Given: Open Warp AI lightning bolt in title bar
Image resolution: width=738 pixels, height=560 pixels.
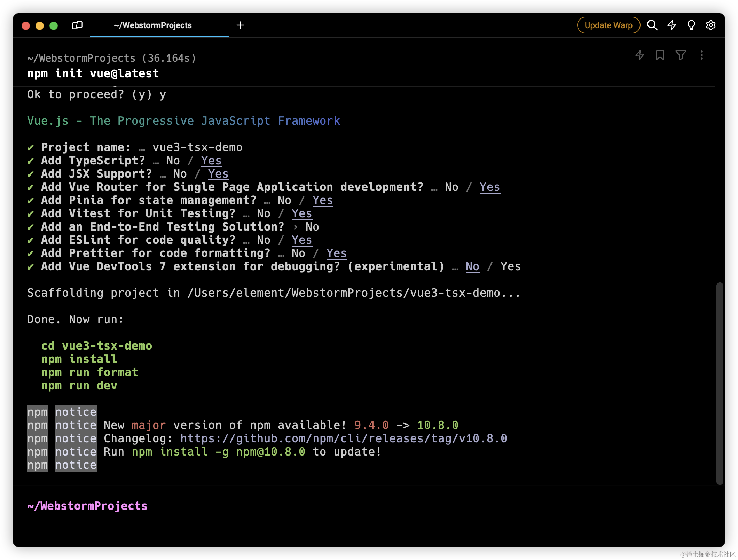Looking at the screenshot, I should (672, 25).
